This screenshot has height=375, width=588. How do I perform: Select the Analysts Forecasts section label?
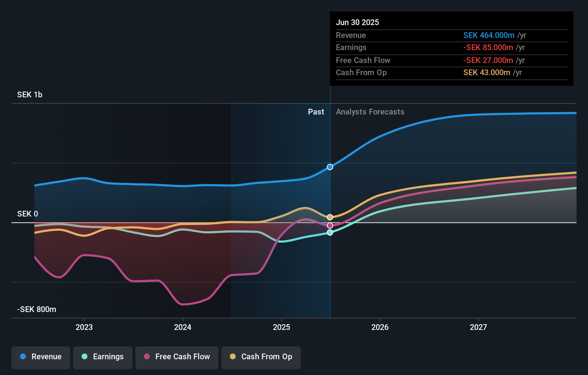tap(370, 112)
